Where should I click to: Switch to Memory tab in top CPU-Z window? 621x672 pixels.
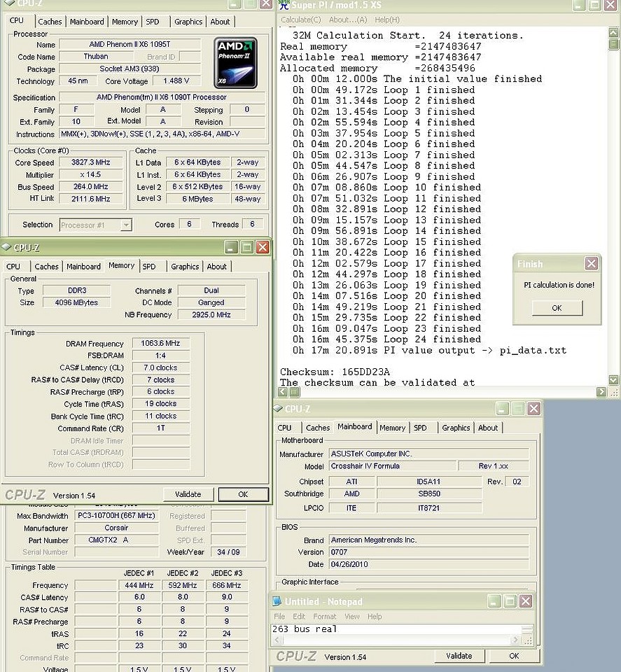pos(125,22)
